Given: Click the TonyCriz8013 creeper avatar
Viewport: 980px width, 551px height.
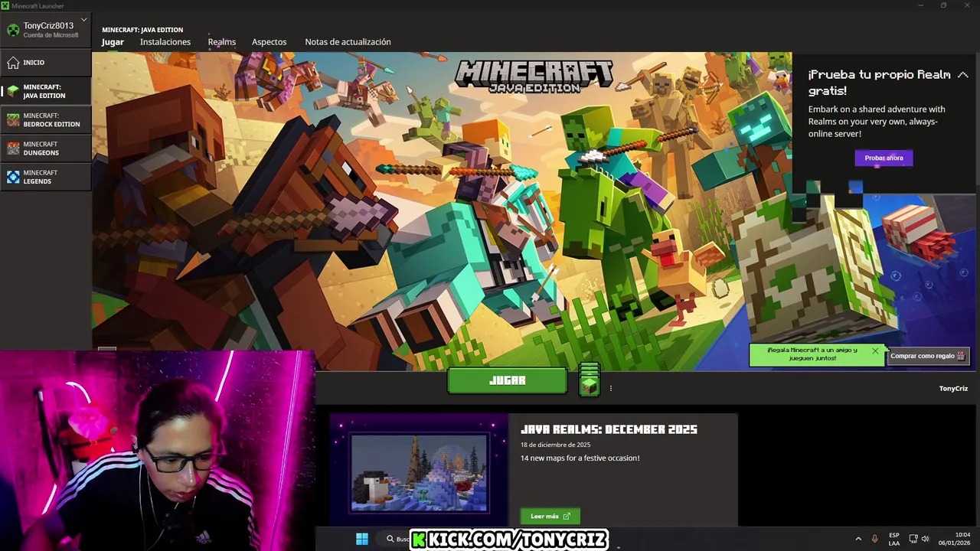Looking at the screenshot, I should coord(13,30).
